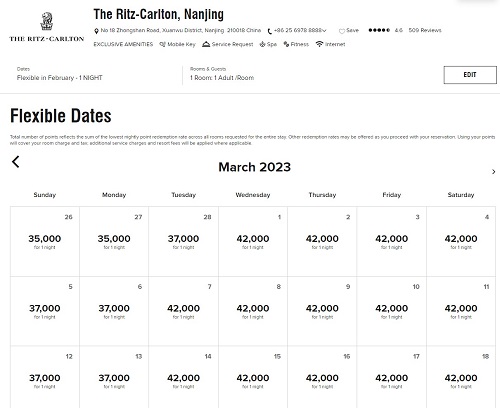Select March 5 for 37,000 points

tap(45, 311)
